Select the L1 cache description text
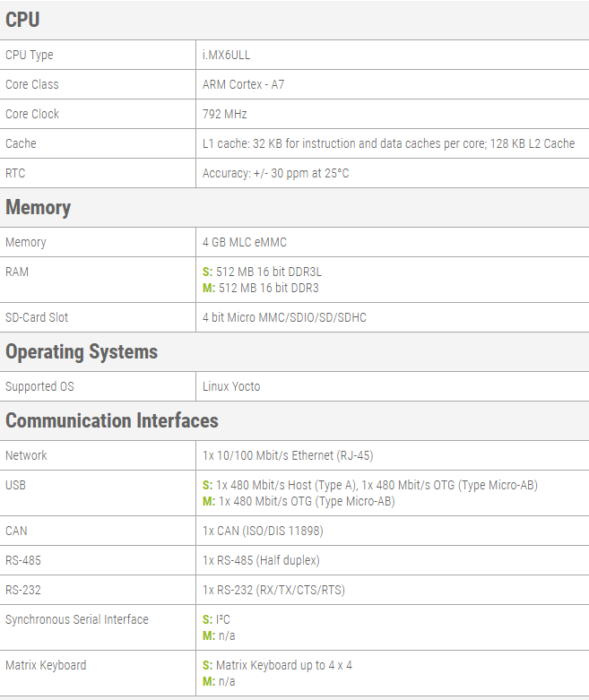The width and height of the screenshot is (589, 700). click(x=388, y=143)
